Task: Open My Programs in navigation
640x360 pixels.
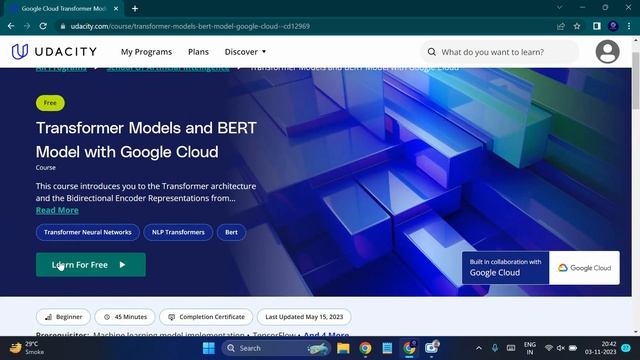Action: point(146,52)
